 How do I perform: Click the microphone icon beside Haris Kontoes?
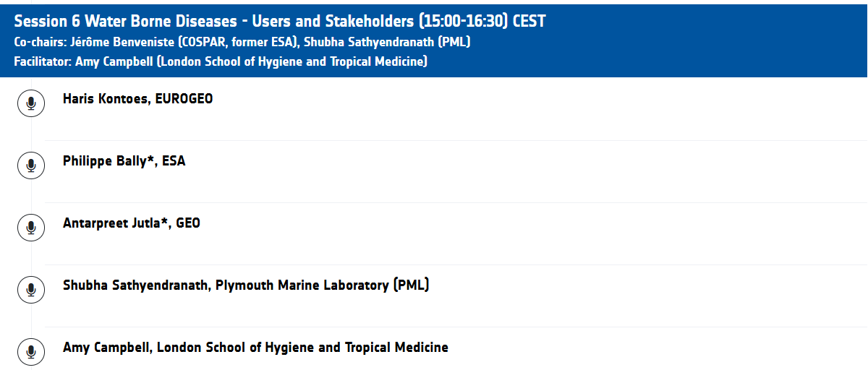(31, 104)
